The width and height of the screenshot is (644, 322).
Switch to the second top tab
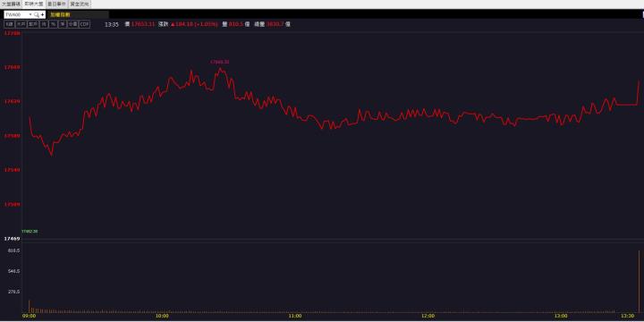coord(34,4)
